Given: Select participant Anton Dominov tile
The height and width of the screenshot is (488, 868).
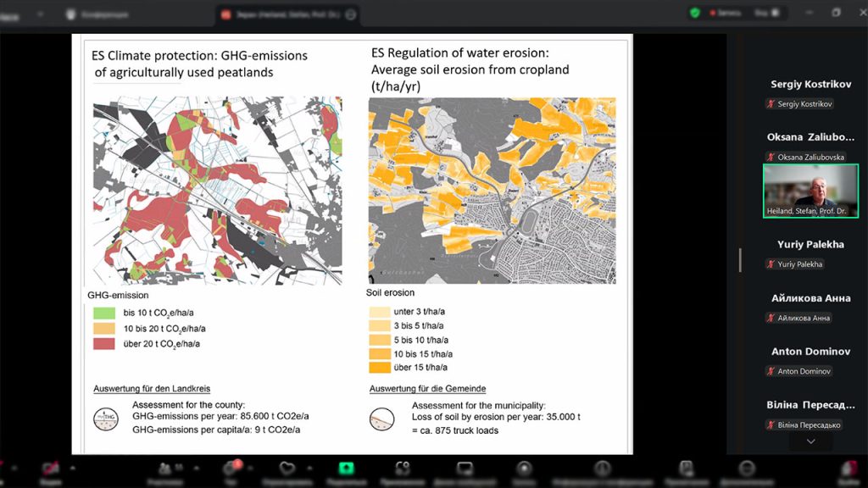Looking at the screenshot, I should click(x=810, y=361).
